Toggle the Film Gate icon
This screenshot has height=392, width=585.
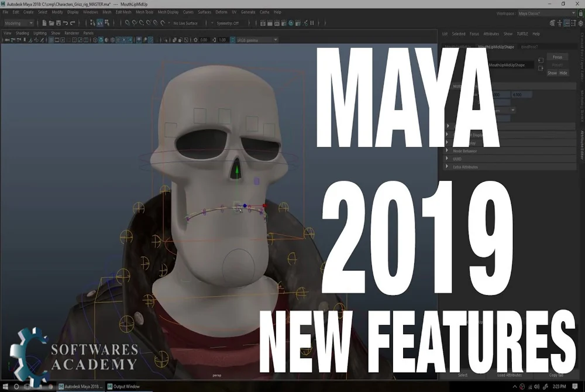pos(57,40)
